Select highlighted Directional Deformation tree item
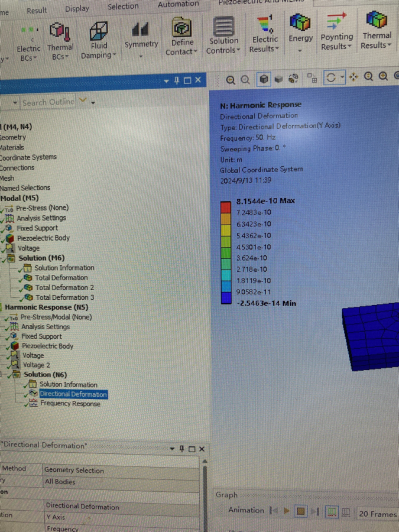This screenshot has height=532, width=399. point(73,394)
